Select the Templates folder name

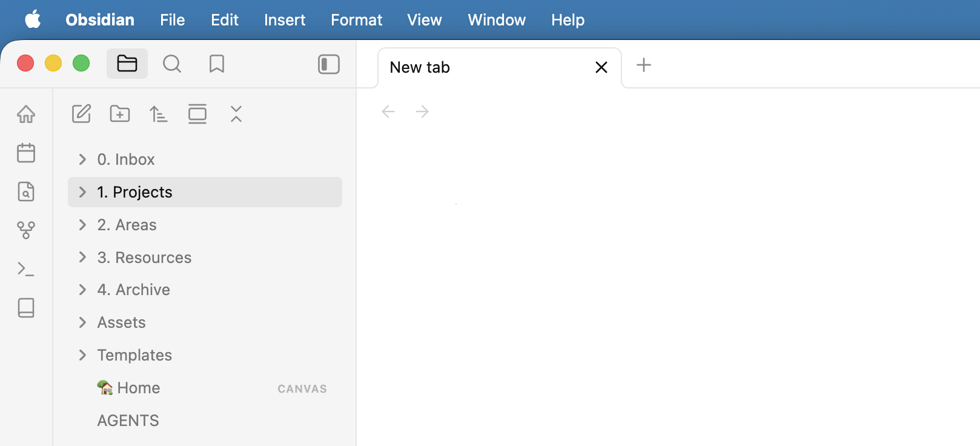(x=134, y=355)
